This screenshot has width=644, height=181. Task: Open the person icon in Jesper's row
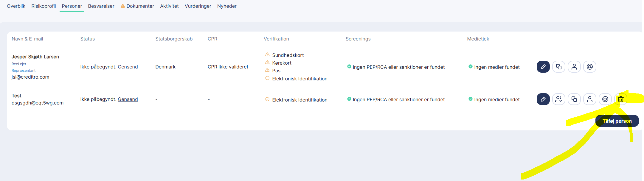tap(574, 67)
